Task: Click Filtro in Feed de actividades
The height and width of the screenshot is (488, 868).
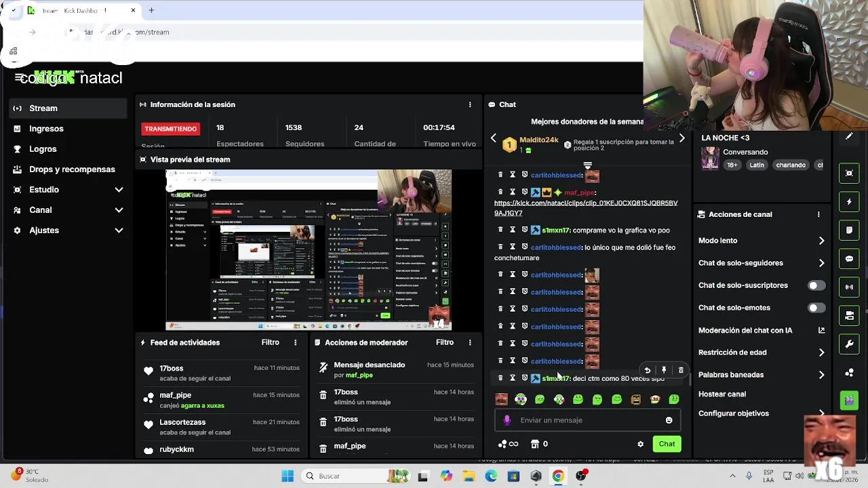Action: click(270, 342)
